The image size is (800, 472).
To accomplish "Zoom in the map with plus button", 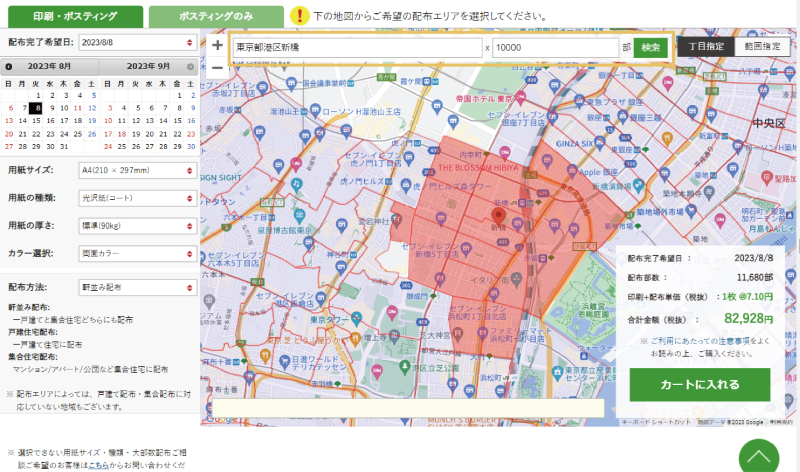I will tap(217, 45).
